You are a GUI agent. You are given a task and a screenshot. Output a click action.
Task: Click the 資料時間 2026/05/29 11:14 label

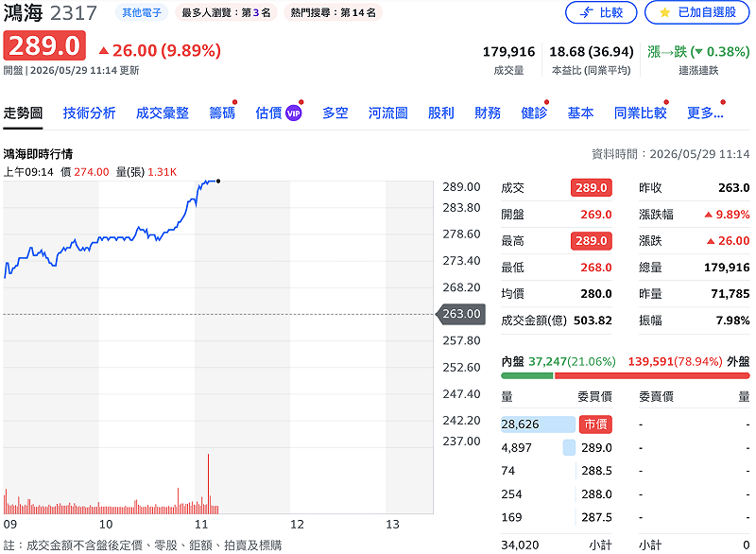[671, 154]
